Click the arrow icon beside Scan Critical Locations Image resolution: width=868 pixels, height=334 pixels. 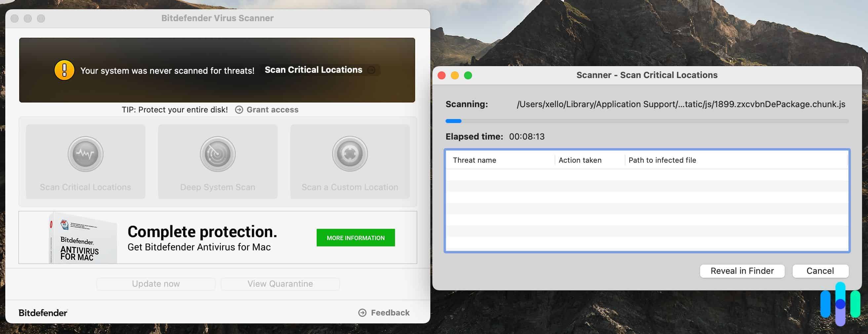tap(372, 70)
